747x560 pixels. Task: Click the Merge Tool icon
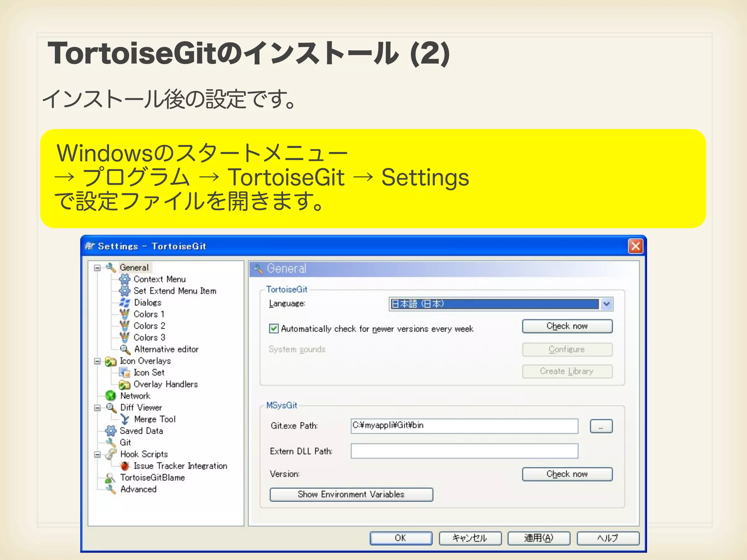[x=125, y=419]
